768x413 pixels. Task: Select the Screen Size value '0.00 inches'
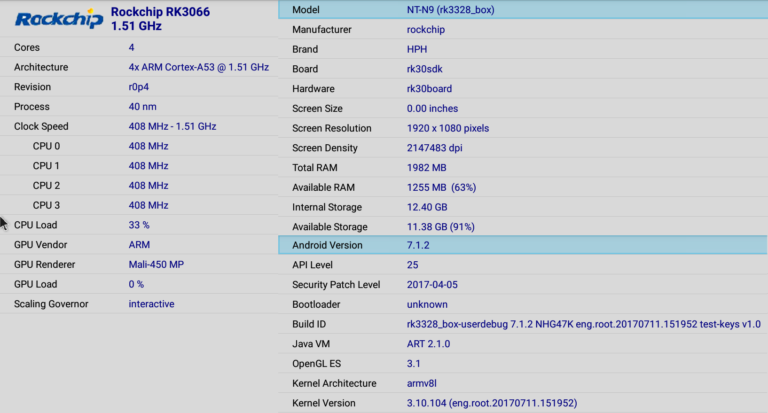tap(432, 108)
